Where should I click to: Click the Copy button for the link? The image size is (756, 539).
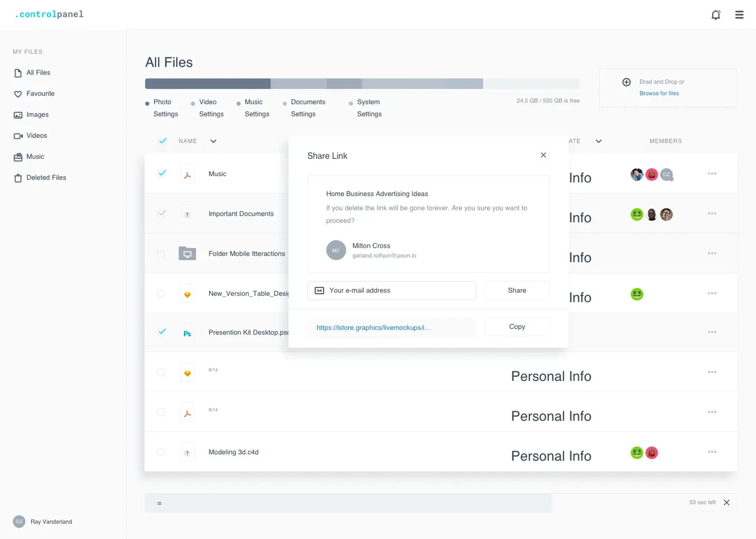517,326
